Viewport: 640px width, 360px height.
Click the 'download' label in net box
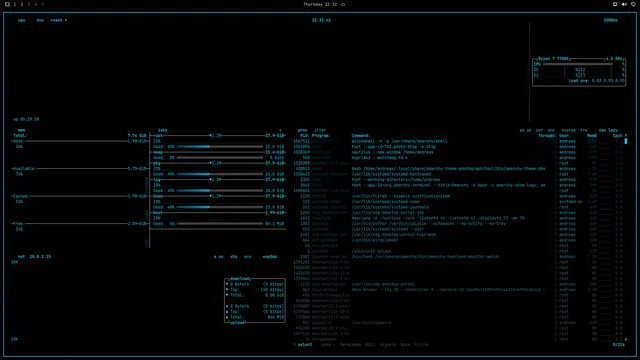[240, 279]
